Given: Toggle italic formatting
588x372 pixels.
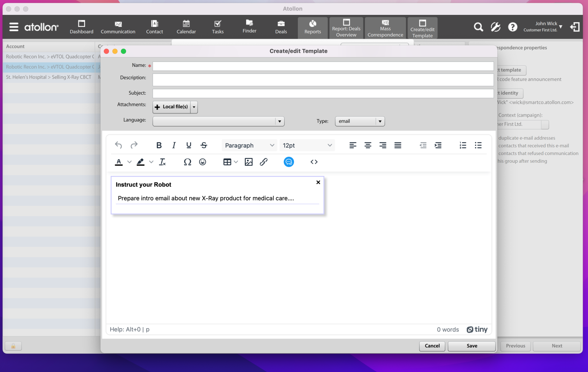Looking at the screenshot, I should [174, 145].
